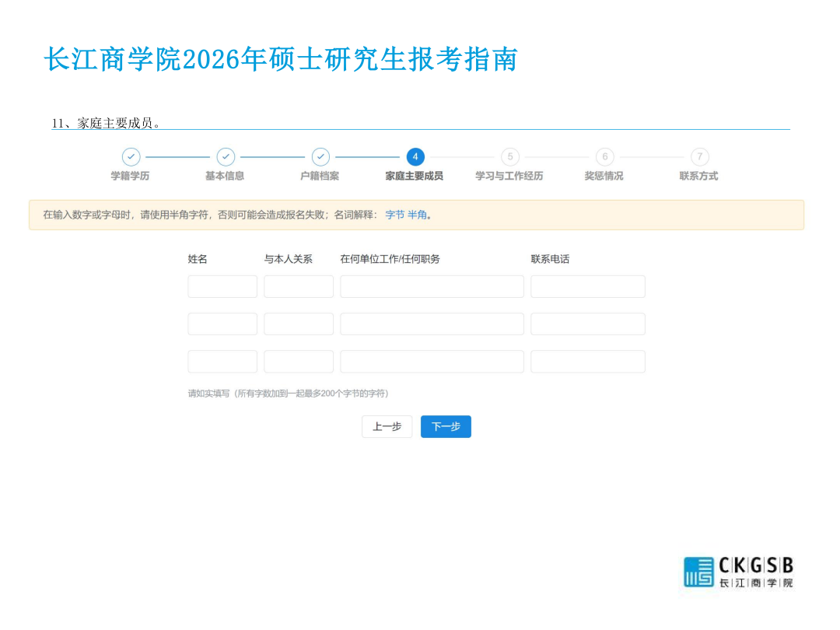The width and height of the screenshot is (840, 630).
Task: Go to step 6 奖惩情况 circle
Action: 605,157
